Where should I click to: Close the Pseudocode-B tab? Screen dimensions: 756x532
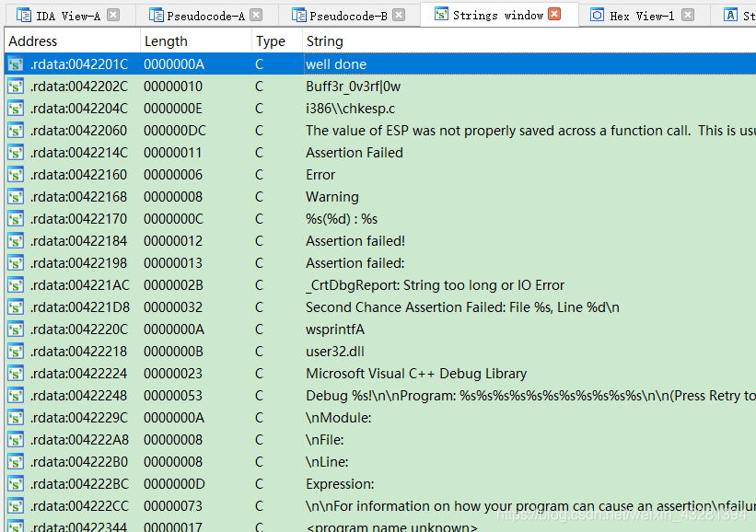[399, 15]
